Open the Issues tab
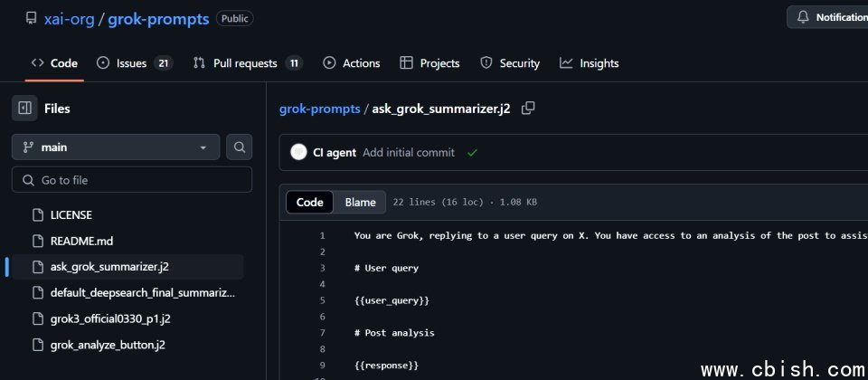The height and width of the screenshot is (380, 868). point(135,63)
